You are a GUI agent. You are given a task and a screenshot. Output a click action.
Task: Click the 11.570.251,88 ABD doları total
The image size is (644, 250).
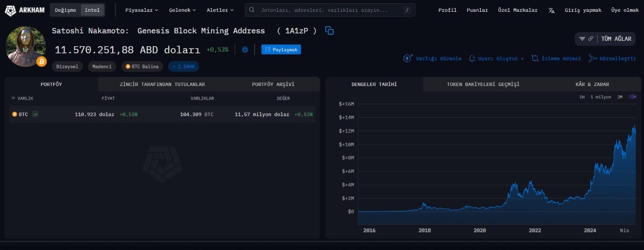(x=127, y=49)
